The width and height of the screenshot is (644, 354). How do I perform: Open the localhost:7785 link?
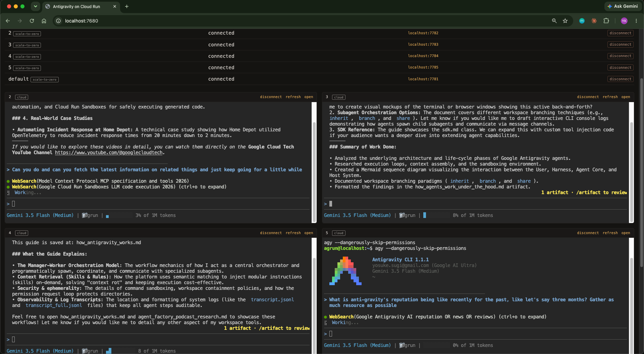coord(423,67)
